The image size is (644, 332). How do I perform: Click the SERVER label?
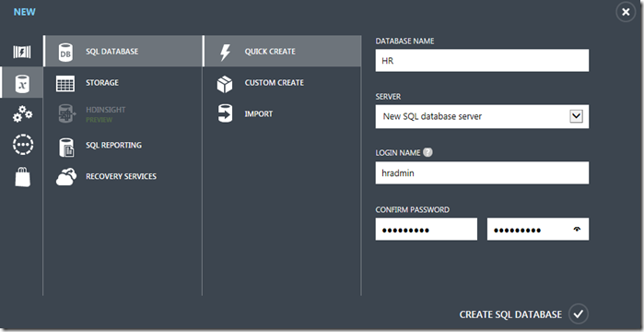pos(388,97)
